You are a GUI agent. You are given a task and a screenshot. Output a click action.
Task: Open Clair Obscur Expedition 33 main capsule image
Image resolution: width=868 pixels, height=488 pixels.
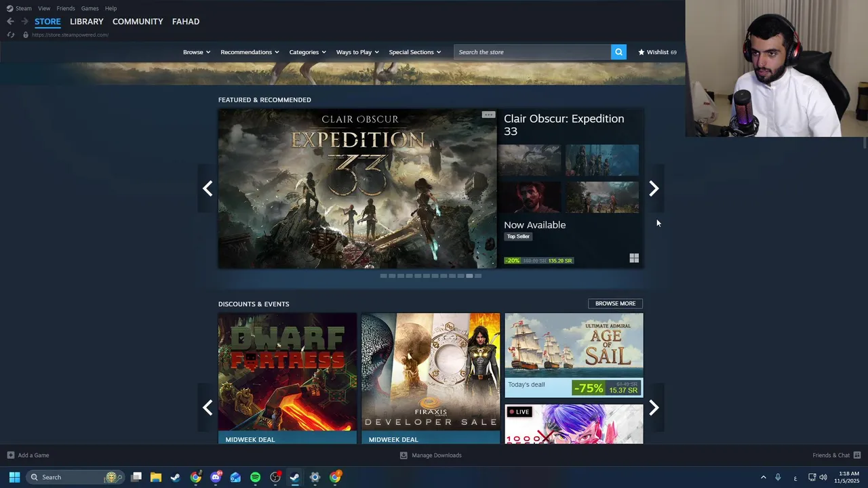click(357, 188)
